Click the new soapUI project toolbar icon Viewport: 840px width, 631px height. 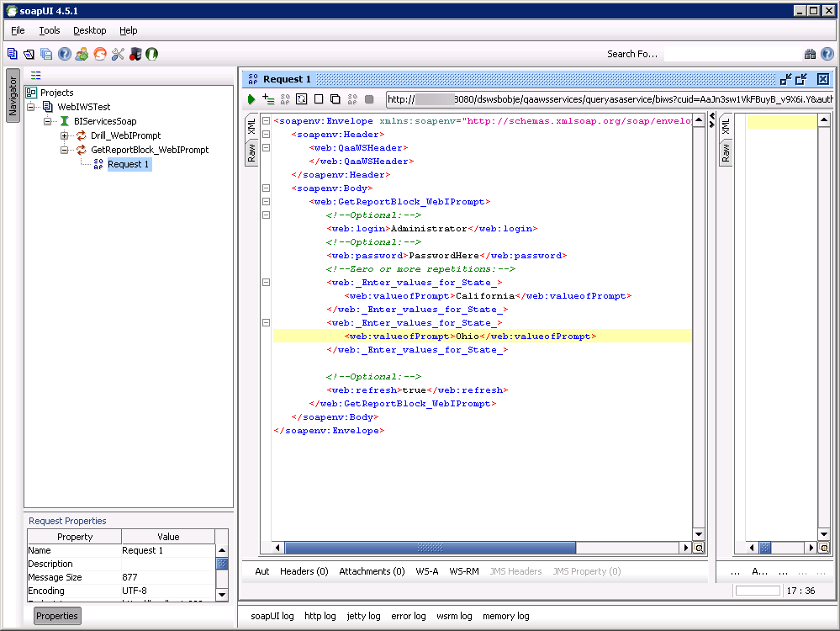(x=13, y=54)
